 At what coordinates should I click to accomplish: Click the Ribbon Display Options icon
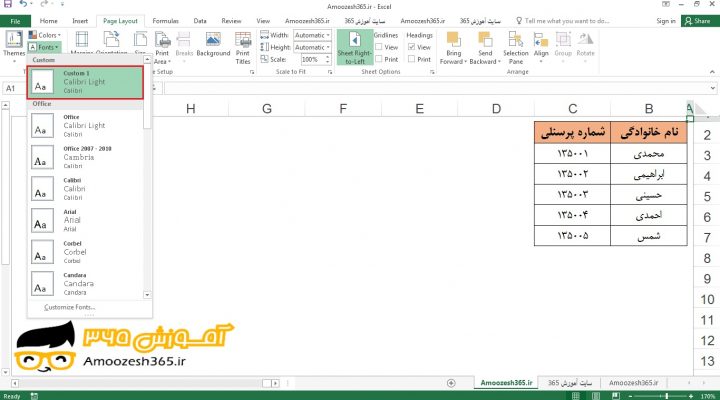click(x=666, y=4)
